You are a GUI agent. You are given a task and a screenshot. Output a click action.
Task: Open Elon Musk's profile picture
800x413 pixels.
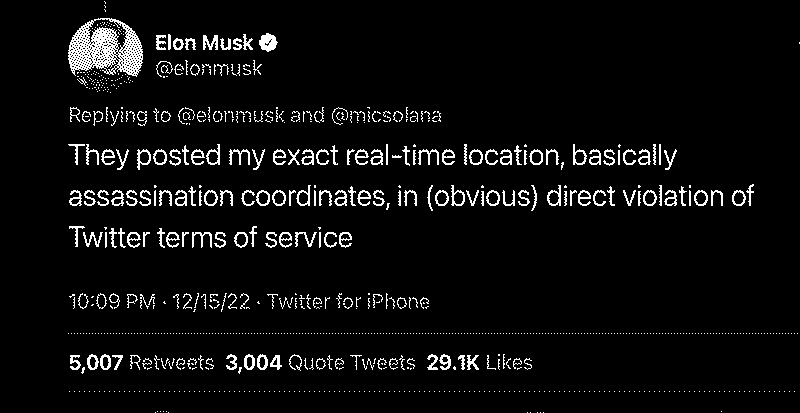pyautogui.click(x=106, y=55)
